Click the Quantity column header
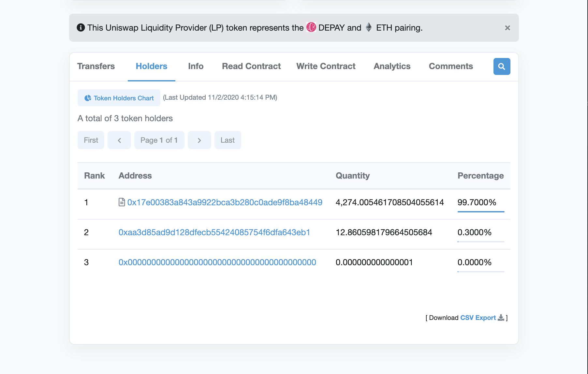 click(353, 176)
